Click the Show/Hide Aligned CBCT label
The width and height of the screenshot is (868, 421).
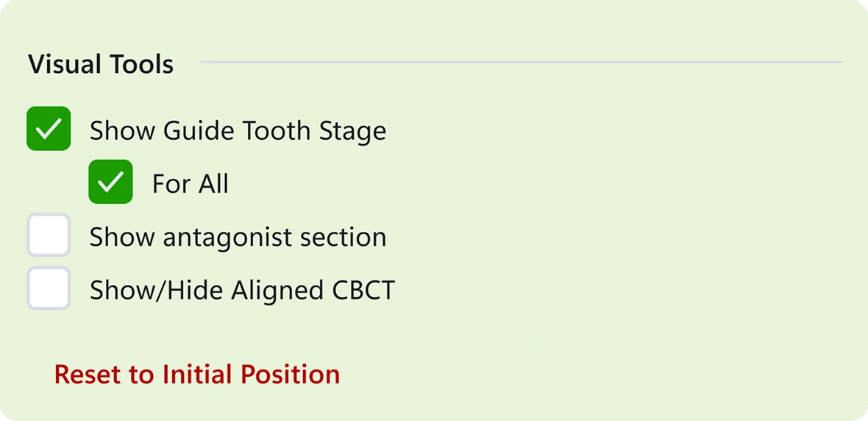[243, 290]
